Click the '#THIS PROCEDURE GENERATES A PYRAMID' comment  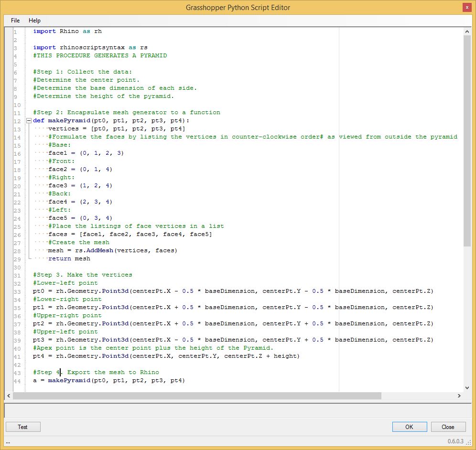(x=100, y=55)
